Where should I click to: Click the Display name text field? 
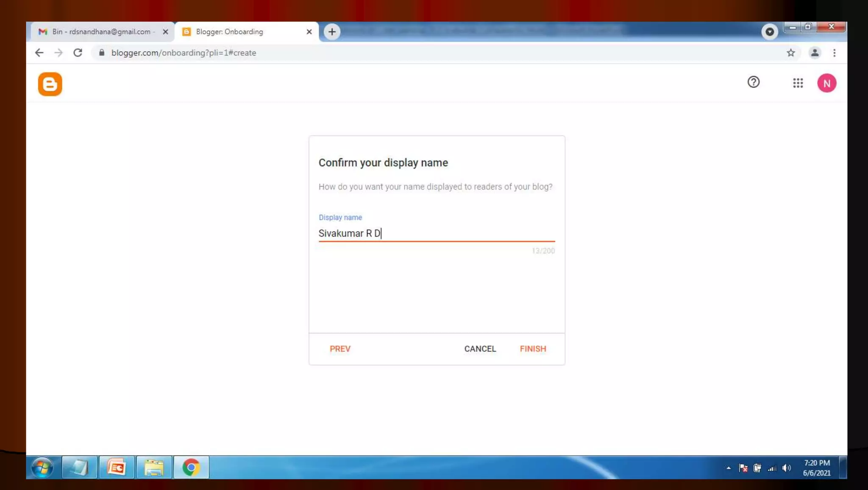(437, 233)
